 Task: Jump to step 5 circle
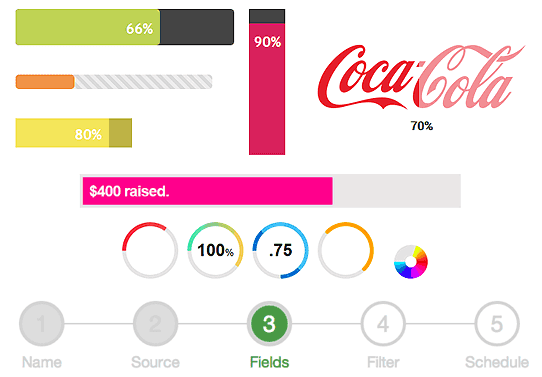[497, 324]
